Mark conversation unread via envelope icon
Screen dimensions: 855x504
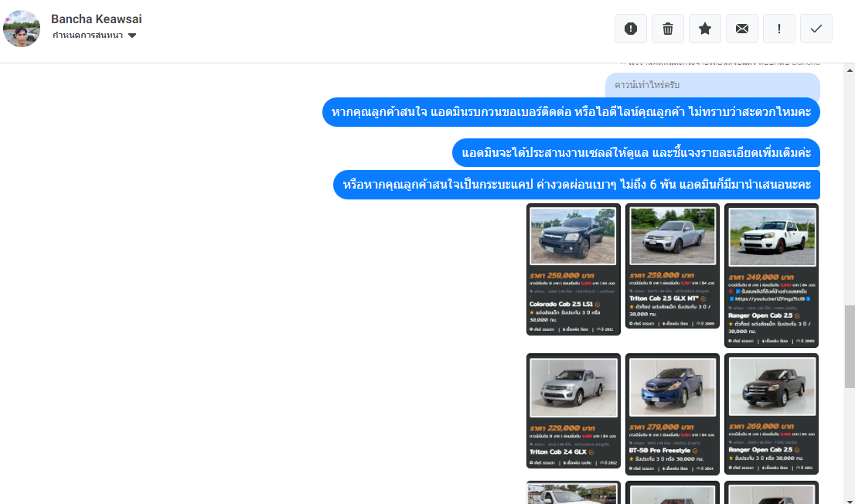741,29
